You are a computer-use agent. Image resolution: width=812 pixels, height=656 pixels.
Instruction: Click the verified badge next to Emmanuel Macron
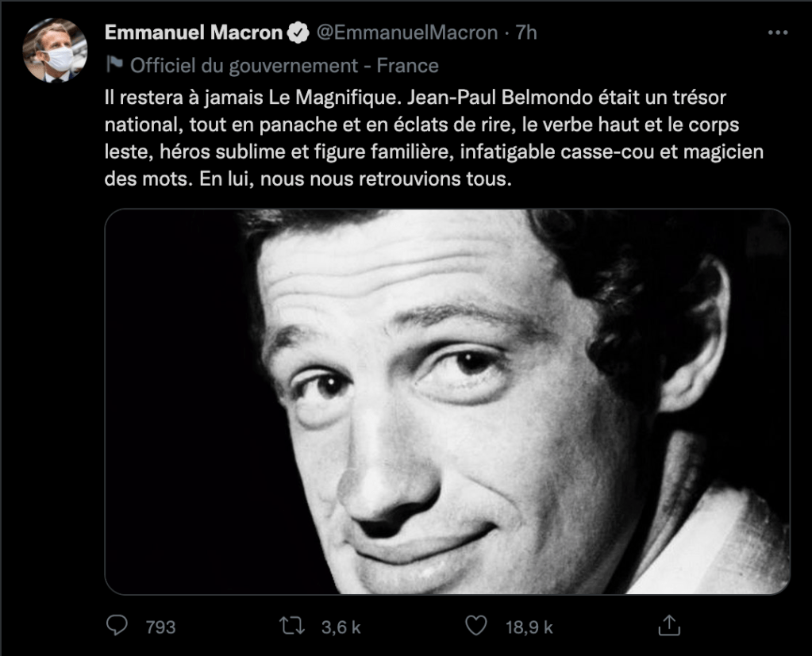click(x=298, y=33)
